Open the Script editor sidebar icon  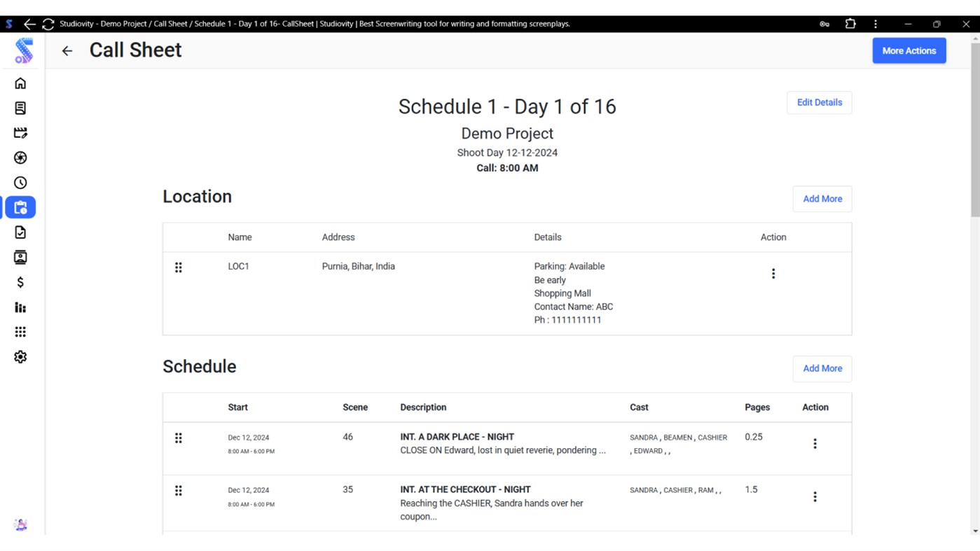point(20,107)
